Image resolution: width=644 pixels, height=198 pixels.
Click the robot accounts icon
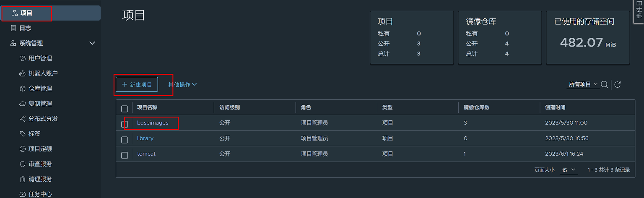coord(23,73)
